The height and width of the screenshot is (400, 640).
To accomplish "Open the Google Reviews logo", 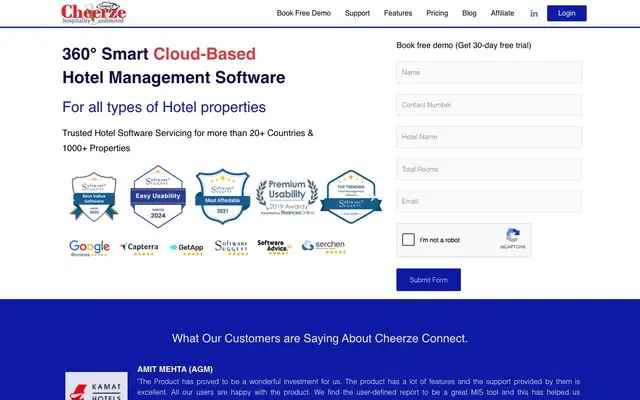I will click(x=89, y=248).
